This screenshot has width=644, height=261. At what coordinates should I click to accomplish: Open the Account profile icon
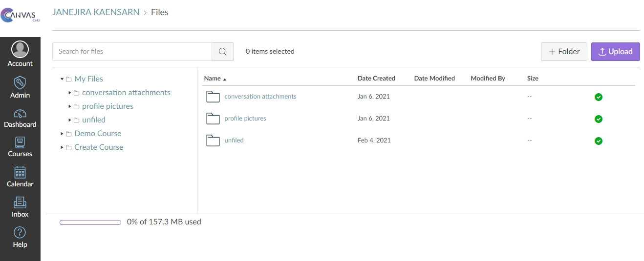click(x=20, y=49)
